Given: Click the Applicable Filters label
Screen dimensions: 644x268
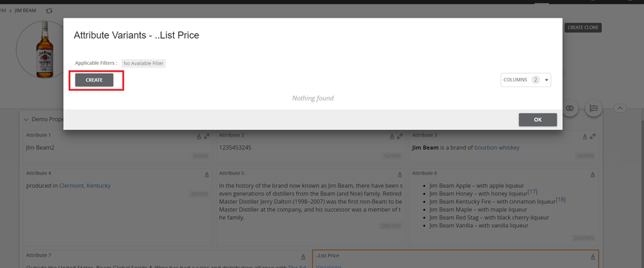Looking at the screenshot, I should (x=96, y=63).
